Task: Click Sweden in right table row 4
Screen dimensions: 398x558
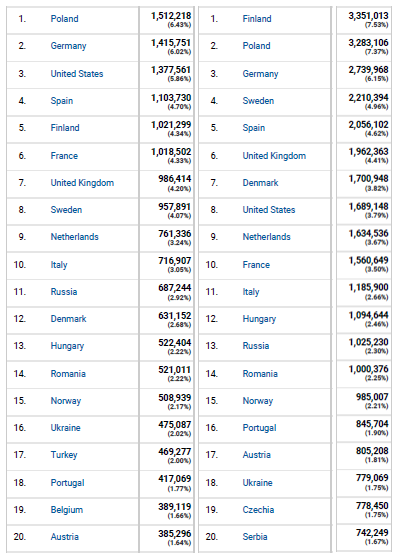Action: (258, 101)
